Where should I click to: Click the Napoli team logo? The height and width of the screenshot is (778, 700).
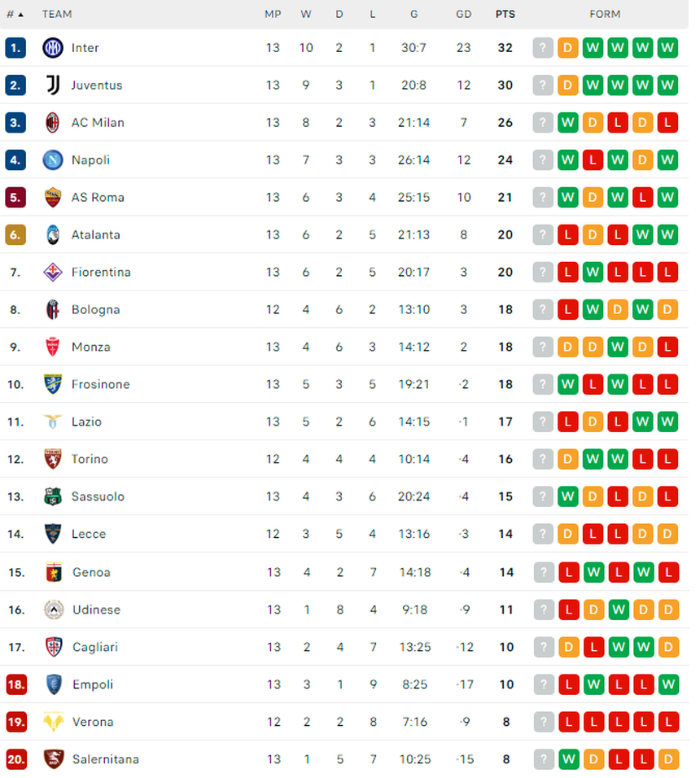coord(52,160)
